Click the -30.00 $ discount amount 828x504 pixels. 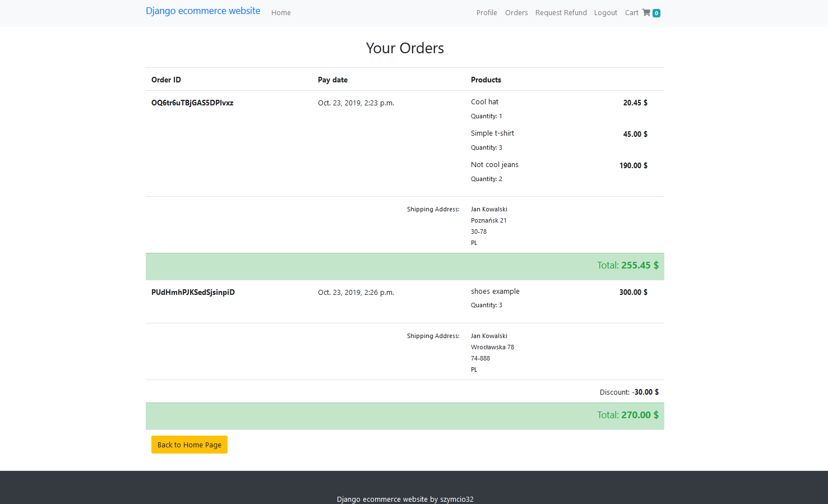coord(645,392)
